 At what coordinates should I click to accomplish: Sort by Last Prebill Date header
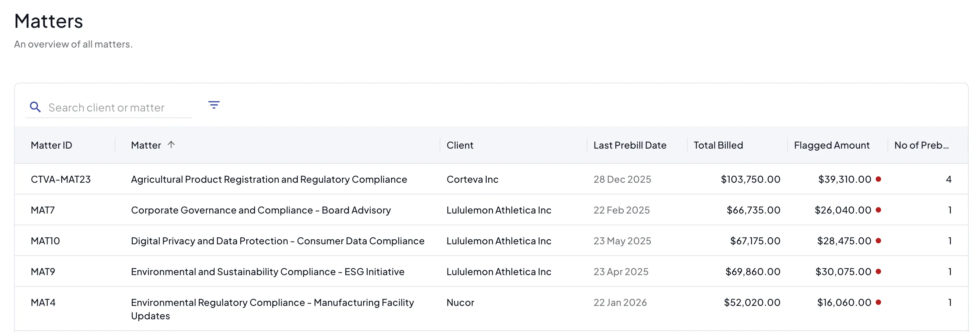(x=630, y=145)
